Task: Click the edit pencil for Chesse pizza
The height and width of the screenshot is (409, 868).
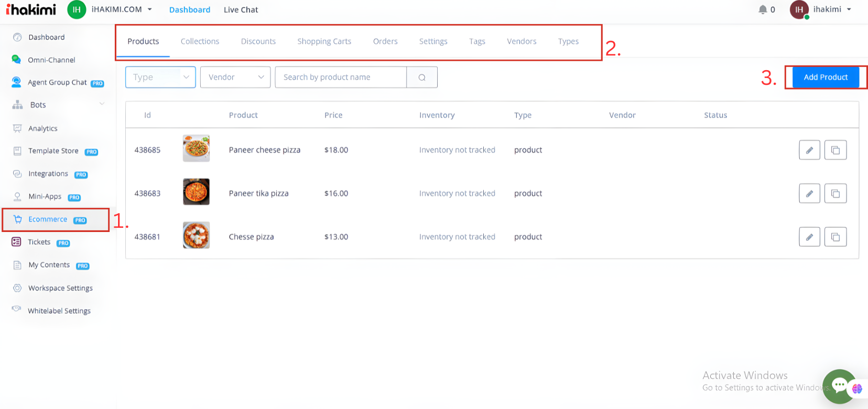Action: pos(809,237)
